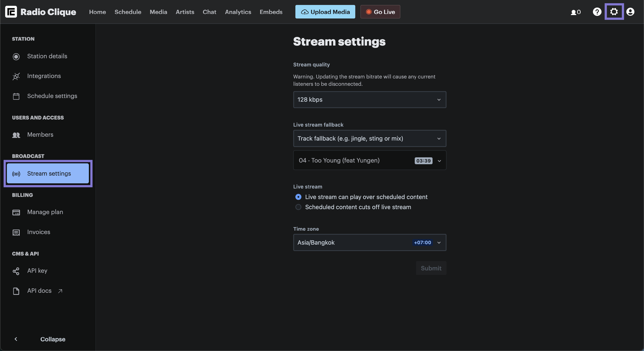
Task: Click the Schedule settings calendar icon
Action: tap(16, 96)
